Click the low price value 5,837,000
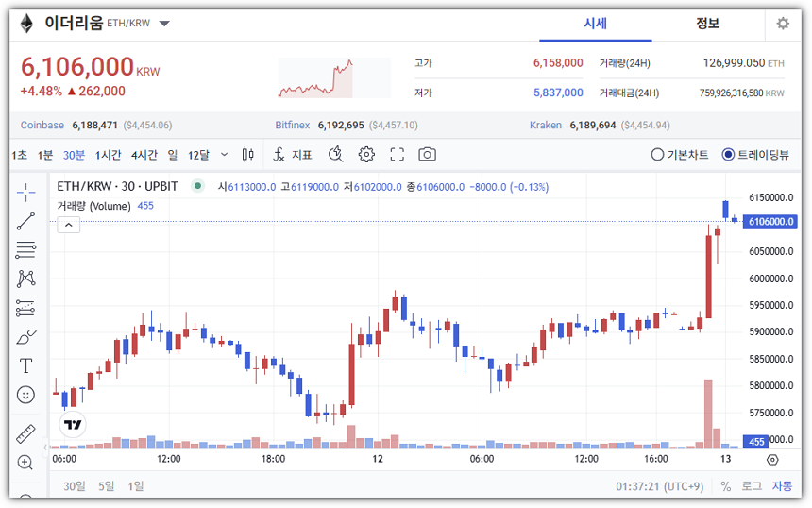Screen dimensions: 812x508 click(x=558, y=93)
